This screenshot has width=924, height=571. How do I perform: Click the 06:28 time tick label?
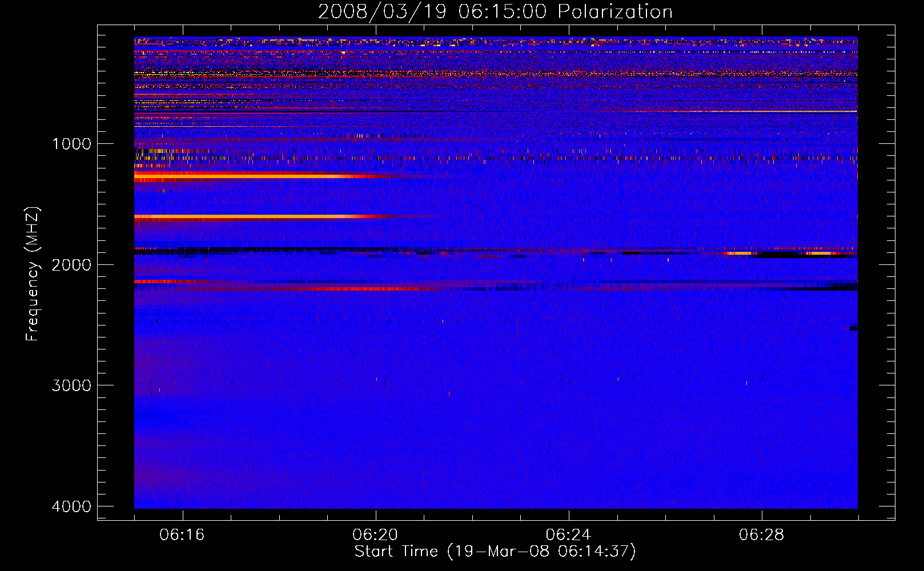pos(761,535)
